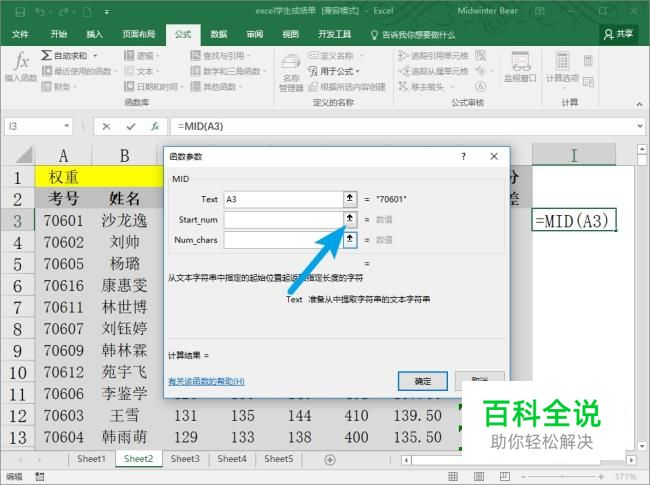The width and height of the screenshot is (650, 485).
Task: Switch to Sheet1 tab
Action: coord(91,459)
